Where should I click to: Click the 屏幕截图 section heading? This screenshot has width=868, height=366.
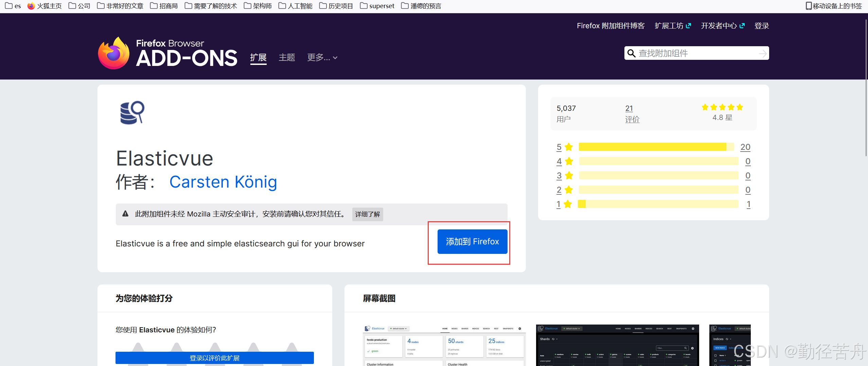coord(379,298)
